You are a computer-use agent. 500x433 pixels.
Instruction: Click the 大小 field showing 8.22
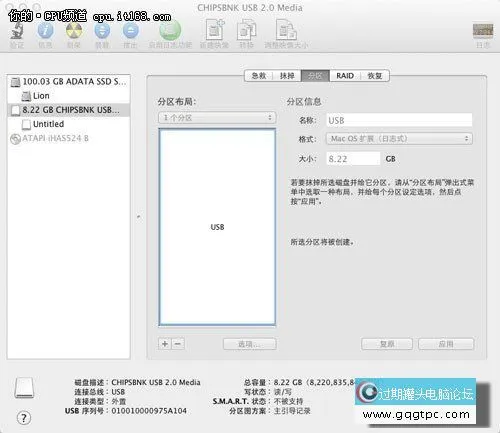(x=353, y=159)
